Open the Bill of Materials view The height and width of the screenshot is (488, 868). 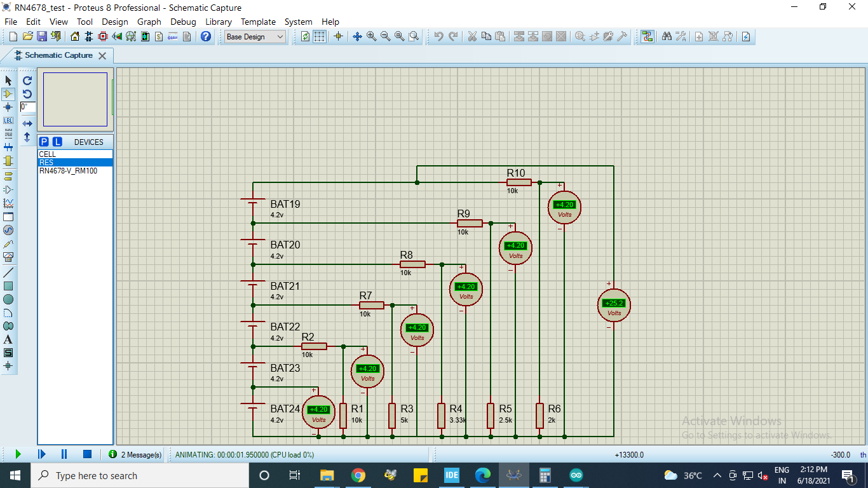[x=159, y=36]
